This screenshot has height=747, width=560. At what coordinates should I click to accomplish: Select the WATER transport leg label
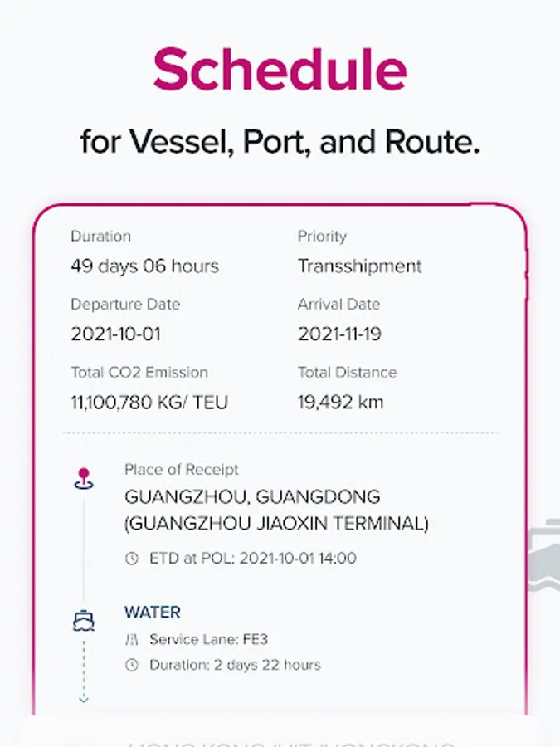tap(153, 613)
